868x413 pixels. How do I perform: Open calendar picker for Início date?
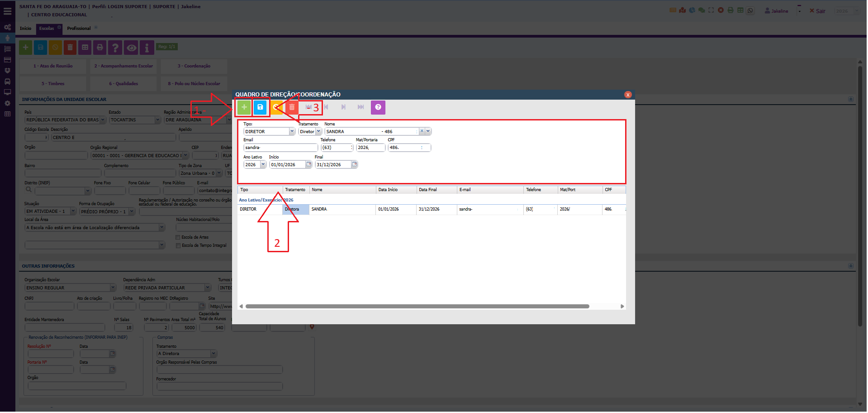click(308, 164)
